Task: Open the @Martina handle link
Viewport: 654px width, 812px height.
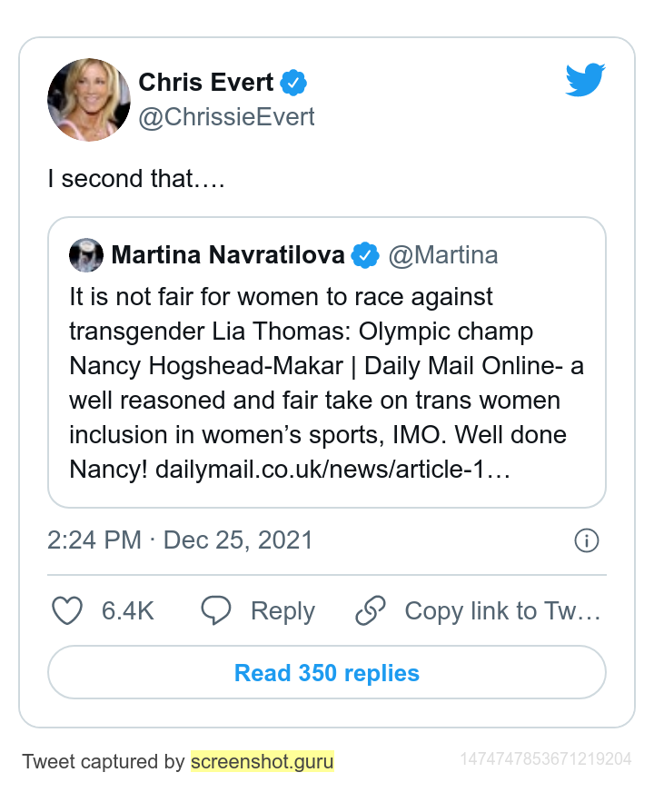Action: click(443, 255)
